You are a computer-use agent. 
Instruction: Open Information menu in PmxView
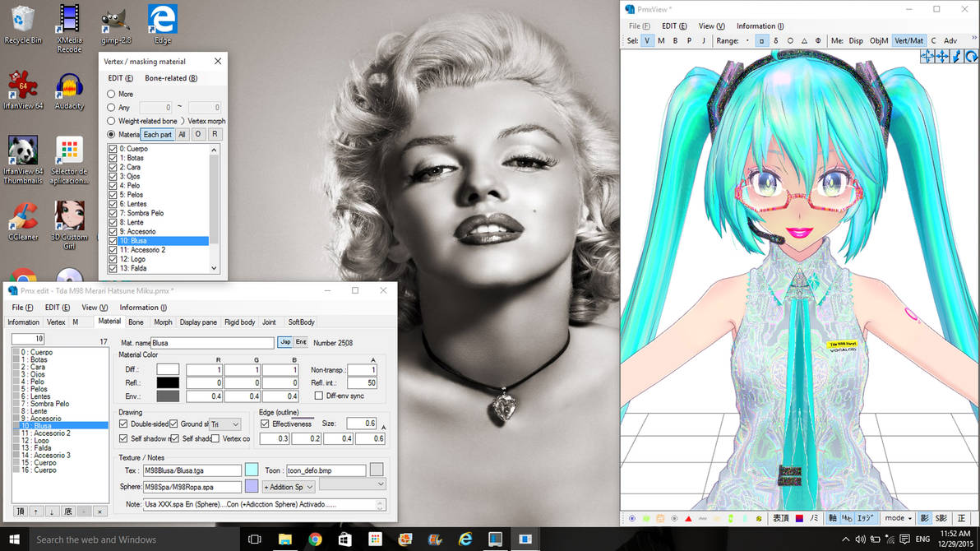[x=760, y=26]
